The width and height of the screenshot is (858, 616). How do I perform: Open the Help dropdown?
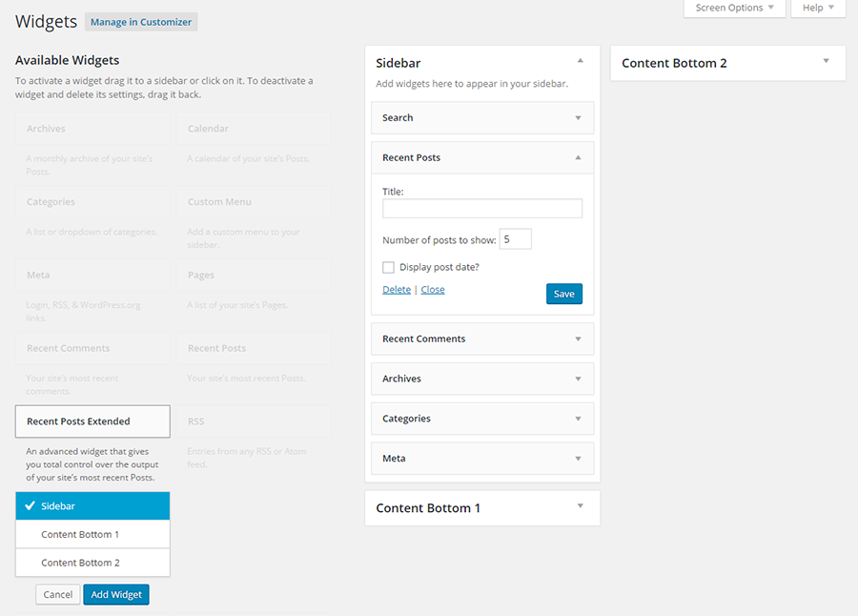pos(818,8)
